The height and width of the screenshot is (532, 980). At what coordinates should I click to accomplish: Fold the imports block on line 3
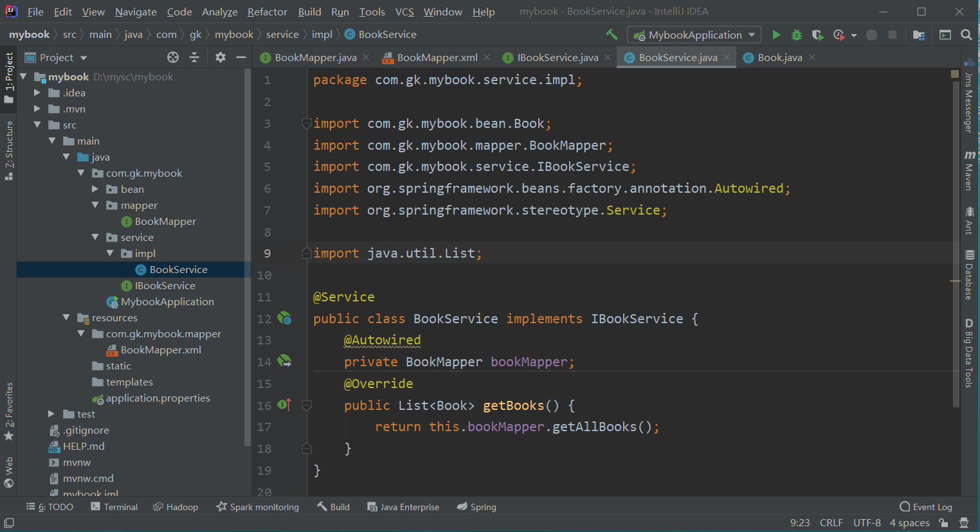(307, 123)
